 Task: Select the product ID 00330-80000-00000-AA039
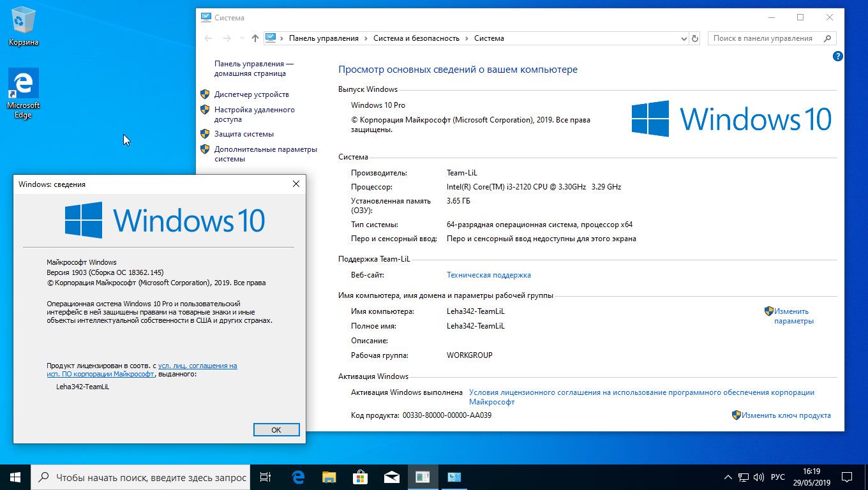click(447, 415)
